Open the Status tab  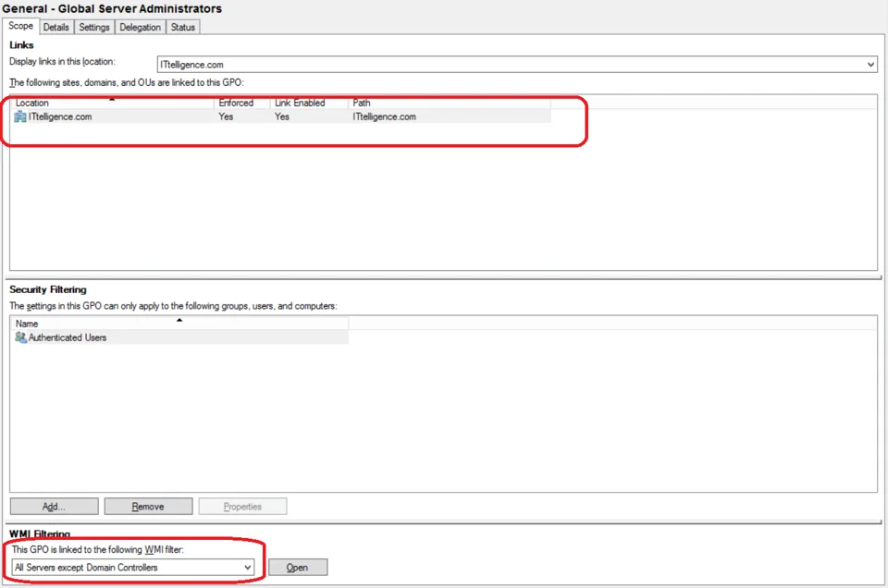pos(183,27)
